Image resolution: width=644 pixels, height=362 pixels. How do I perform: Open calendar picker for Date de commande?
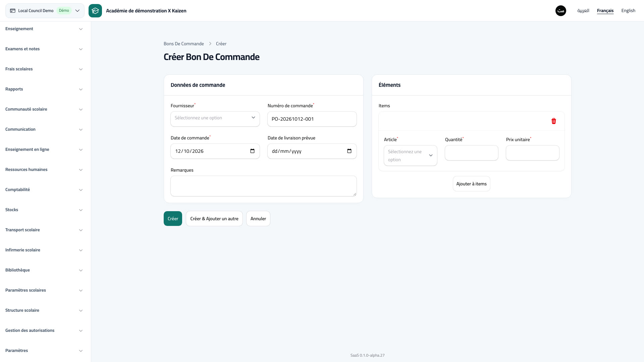pyautogui.click(x=253, y=151)
